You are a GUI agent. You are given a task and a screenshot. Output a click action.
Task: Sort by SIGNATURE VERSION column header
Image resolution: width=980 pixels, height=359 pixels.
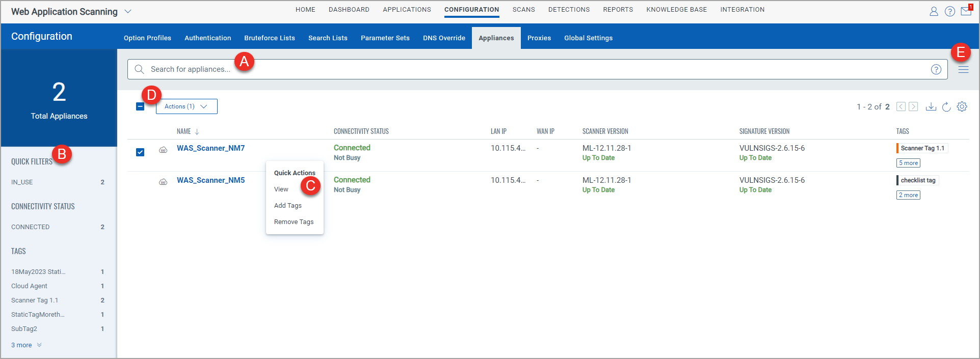point(764,131)
